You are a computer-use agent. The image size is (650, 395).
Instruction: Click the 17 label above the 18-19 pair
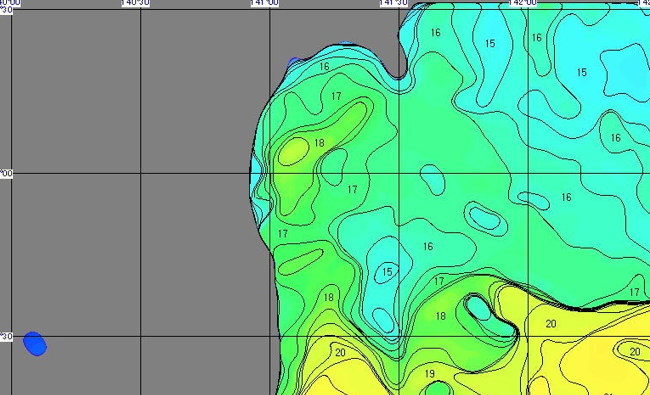439,281
